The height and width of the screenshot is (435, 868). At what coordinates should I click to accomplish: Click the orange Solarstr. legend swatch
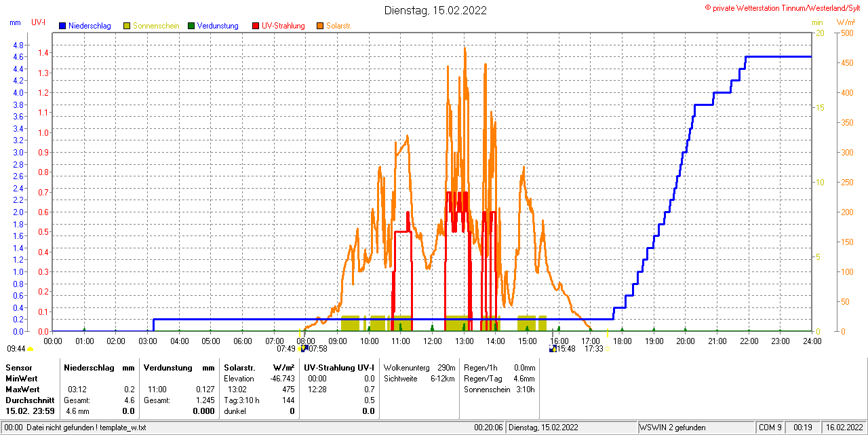(320, 26)
